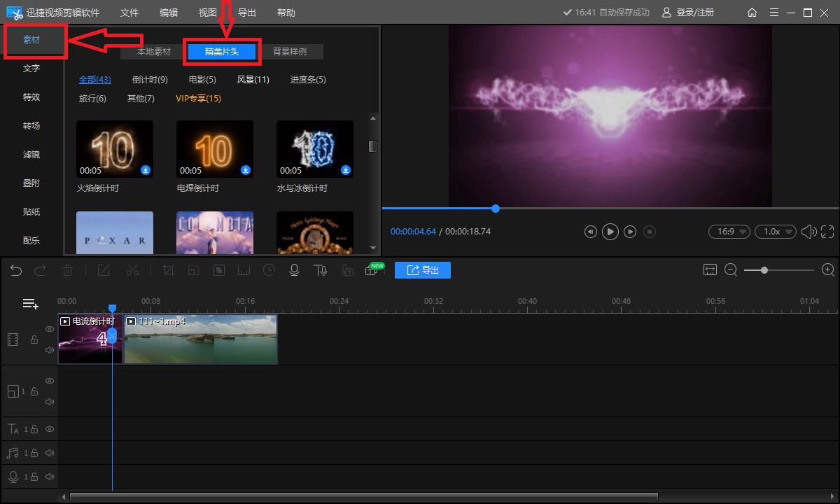Click the text-to-speech icon in the toolbar

click(x=321, y=269)
